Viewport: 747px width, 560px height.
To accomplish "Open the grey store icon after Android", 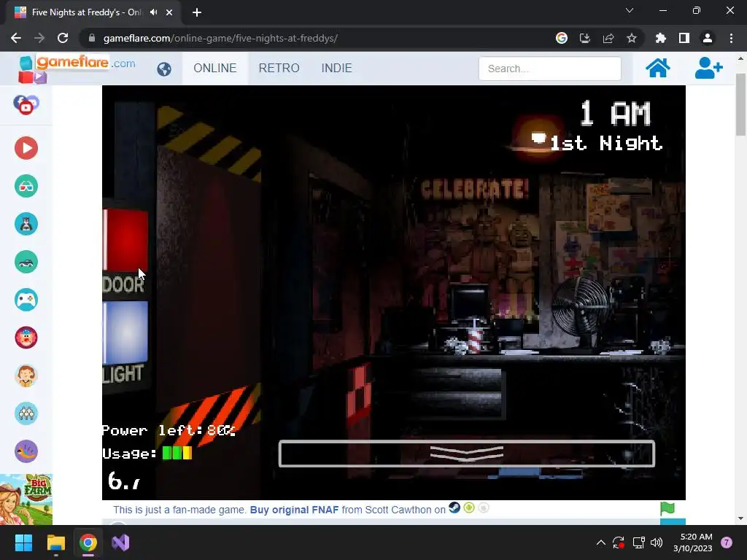I will click(484, 508).
